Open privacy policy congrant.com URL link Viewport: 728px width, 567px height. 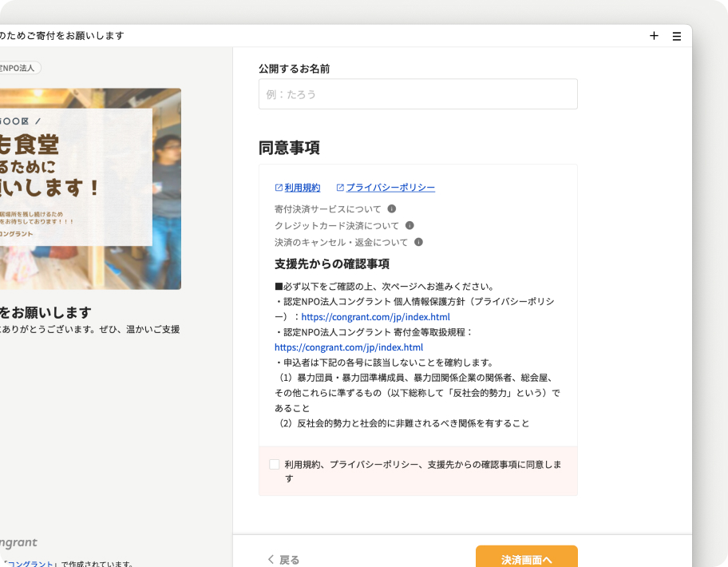point(376,317)
